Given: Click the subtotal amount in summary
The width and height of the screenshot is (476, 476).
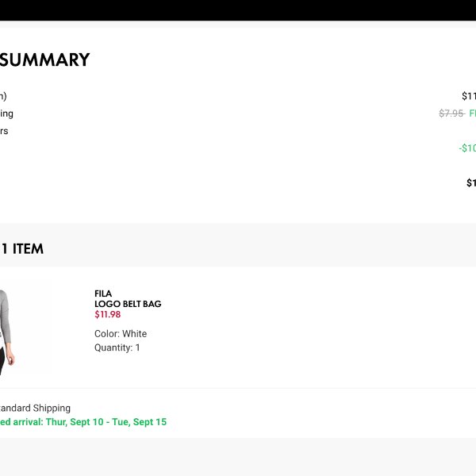Looking at the screenshot, I should pyautogui.click(x=469, y=96).
